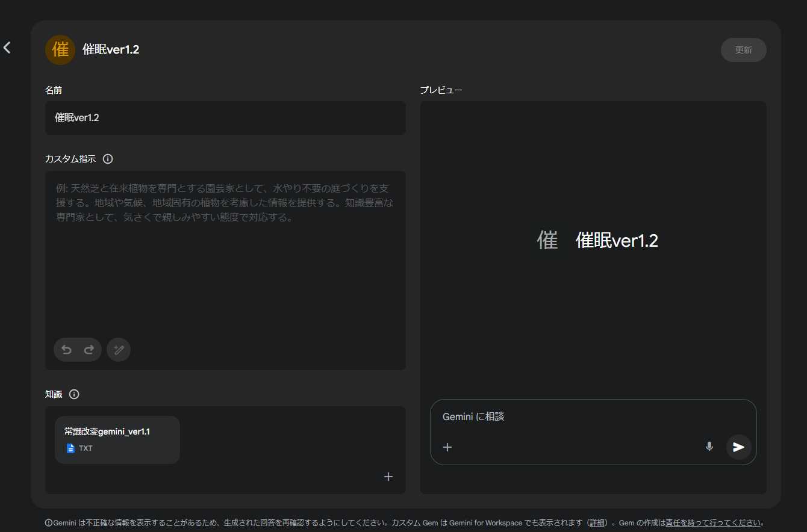The height and width of the screenshot is (532, 807).
Task: Open the 責任を持って行ってください link
Action: (x=713, y=523)
